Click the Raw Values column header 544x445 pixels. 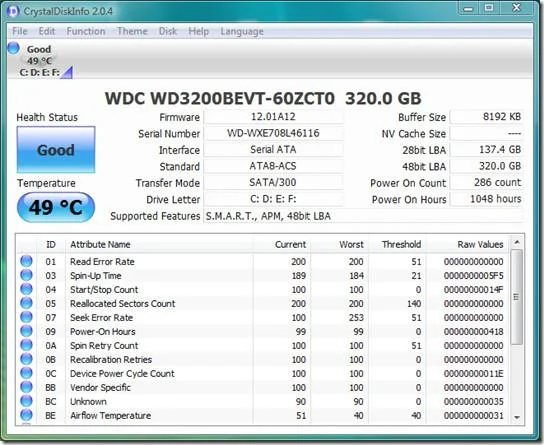[x=480, y=245]
